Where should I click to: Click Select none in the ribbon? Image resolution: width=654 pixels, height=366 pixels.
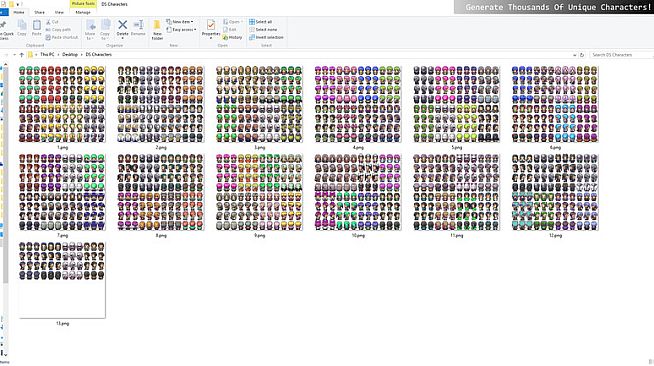(x=263, y=30)
